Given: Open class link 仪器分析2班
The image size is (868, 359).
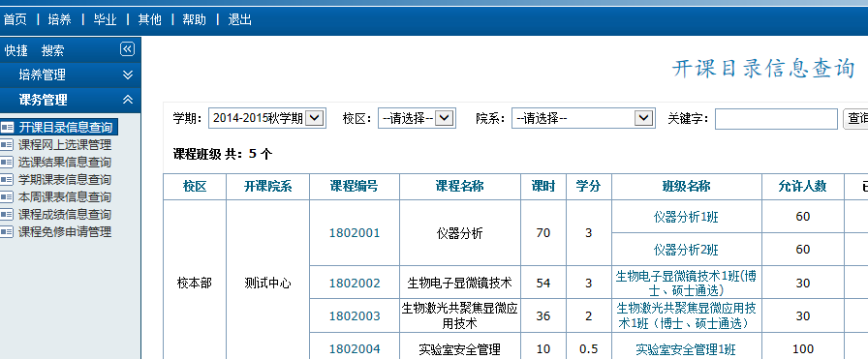Looking at the screenshot, I should (x=686, y=250).
